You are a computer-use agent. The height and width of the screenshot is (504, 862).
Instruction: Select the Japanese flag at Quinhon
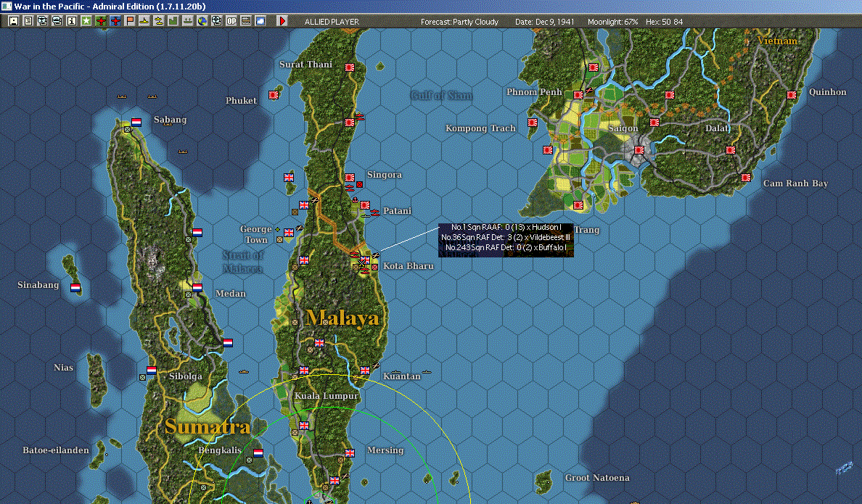pyautogui.click(x=792, y=95)
